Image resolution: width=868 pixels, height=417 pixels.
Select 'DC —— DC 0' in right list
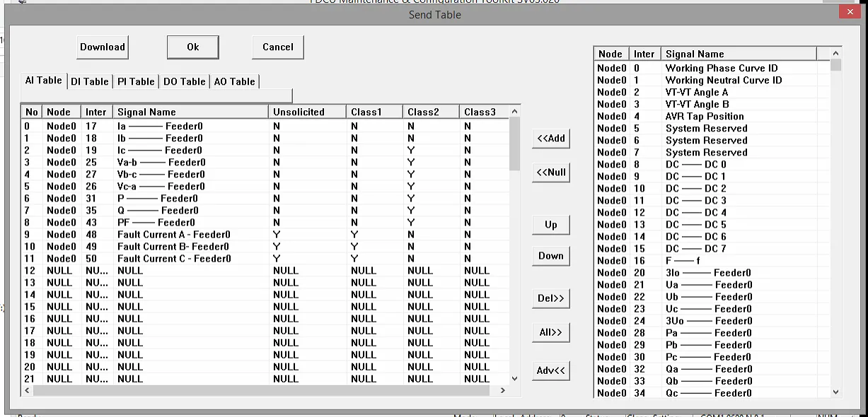pos(712,165)
